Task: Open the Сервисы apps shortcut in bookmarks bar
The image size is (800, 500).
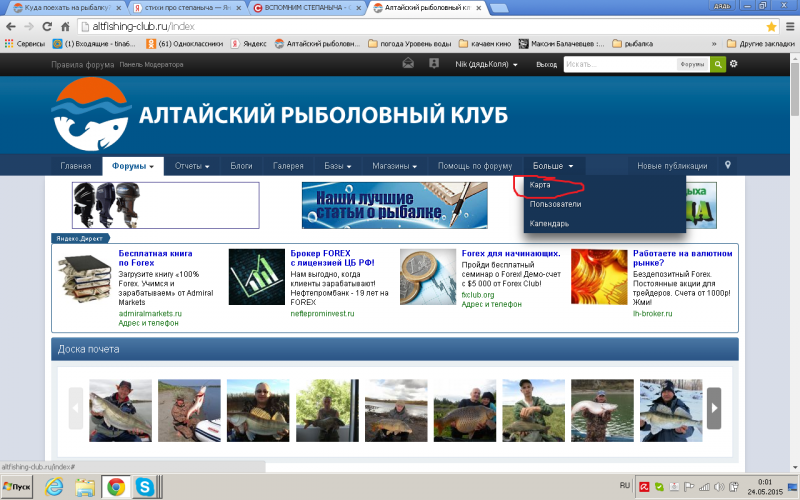Action: click(x=25, y=44)
